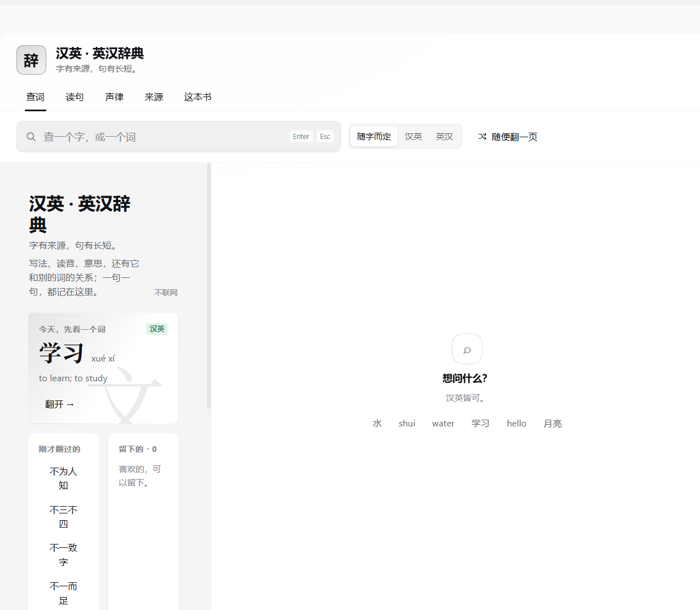700x610 pixels.
Task: Click the 不联网 offline label
Action: (166, 293)
